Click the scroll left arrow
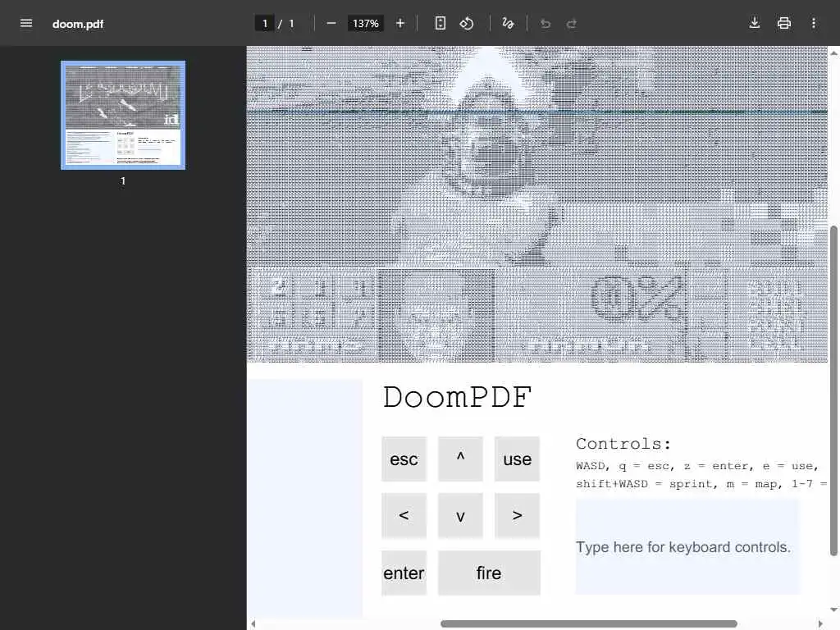The height and width of the screenshot is (630, 840). [x=253, y=623]
